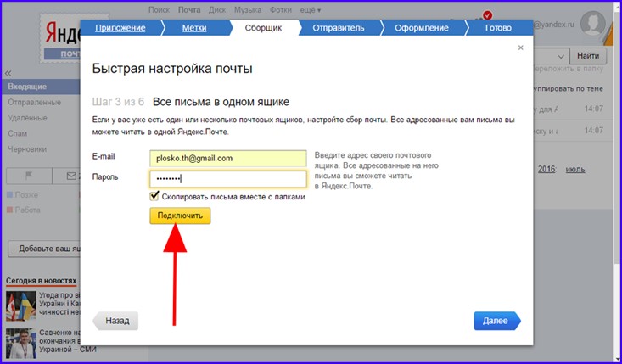Collapse the left sidebar with double chevron
The width and height of the screenshot is (622, 364).
click(x=8, y=74)
